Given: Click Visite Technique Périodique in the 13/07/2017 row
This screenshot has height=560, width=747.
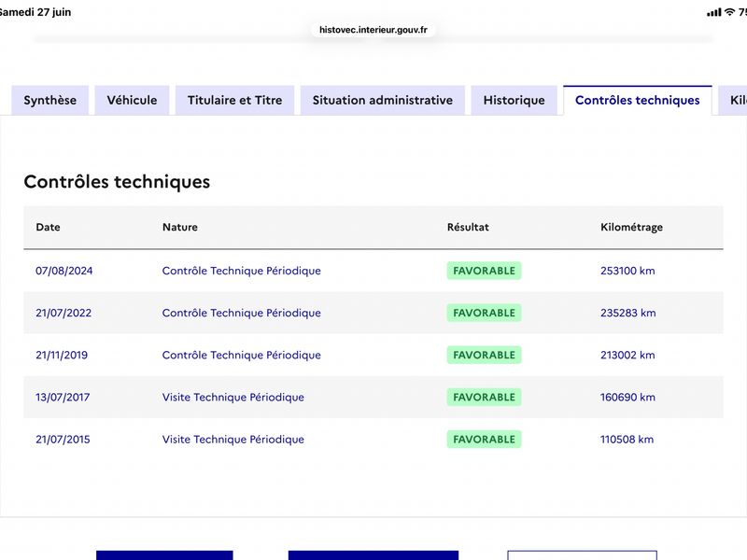Looking at the screenshot, I should [x=233, y=398].
